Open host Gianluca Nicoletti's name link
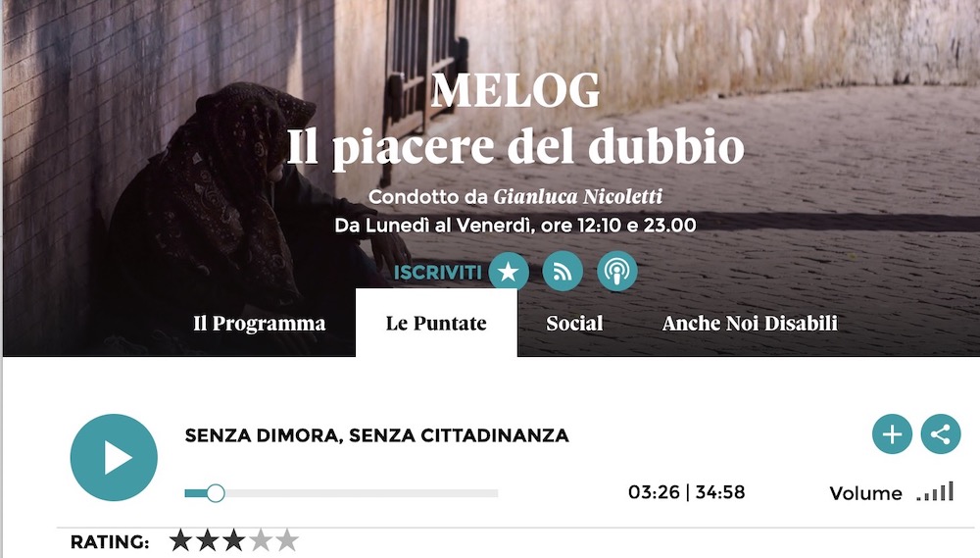Screen dimensions: 980x558 tap(578, 197)
